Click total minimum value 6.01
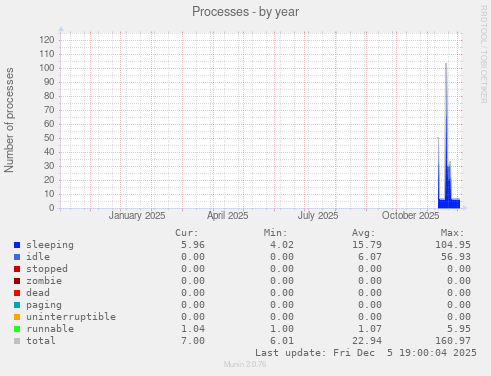This screenshot has width=491, height=376. click(x=282, y=341)
